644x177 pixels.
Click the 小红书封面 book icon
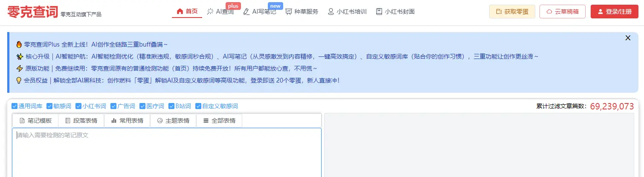click(379, 12)
